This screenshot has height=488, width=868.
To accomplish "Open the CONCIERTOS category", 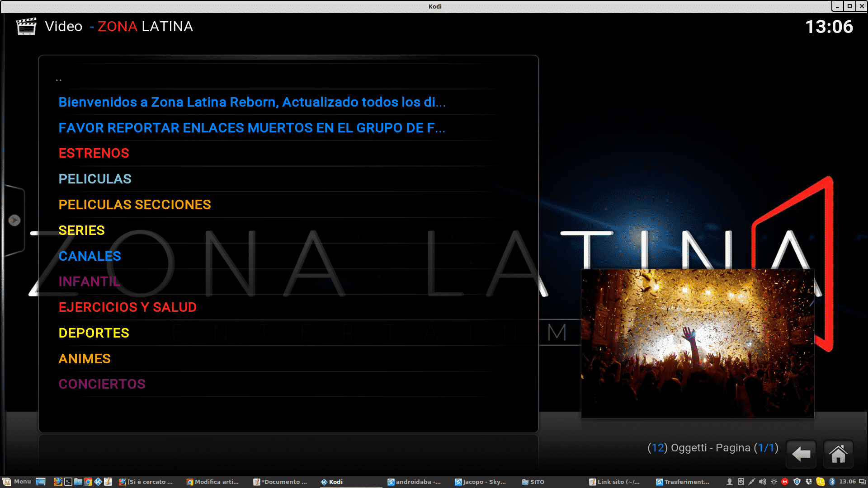I will 288,384.
